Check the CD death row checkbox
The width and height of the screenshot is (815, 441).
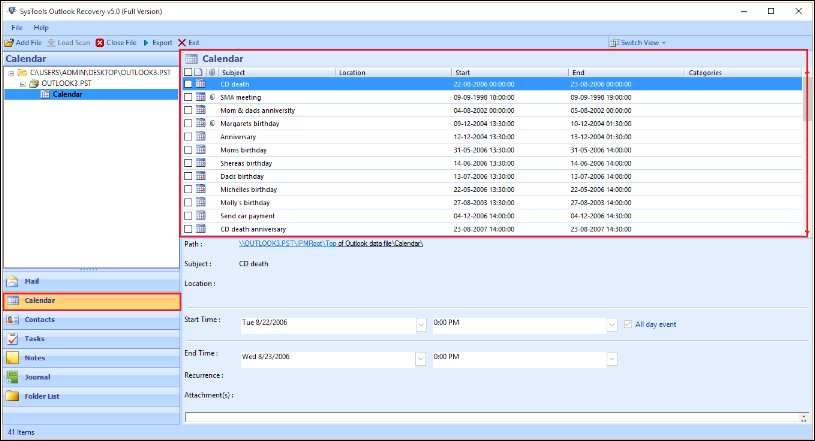click(188, 84)
